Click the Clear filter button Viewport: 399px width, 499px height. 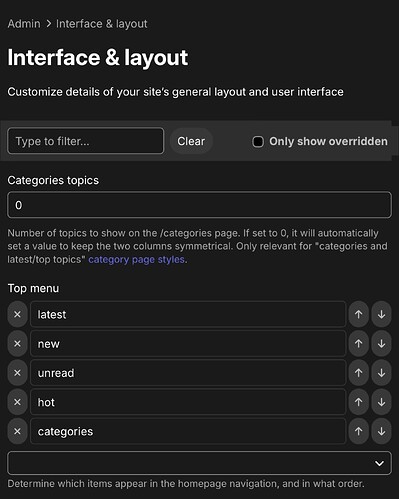click(191, 141)
